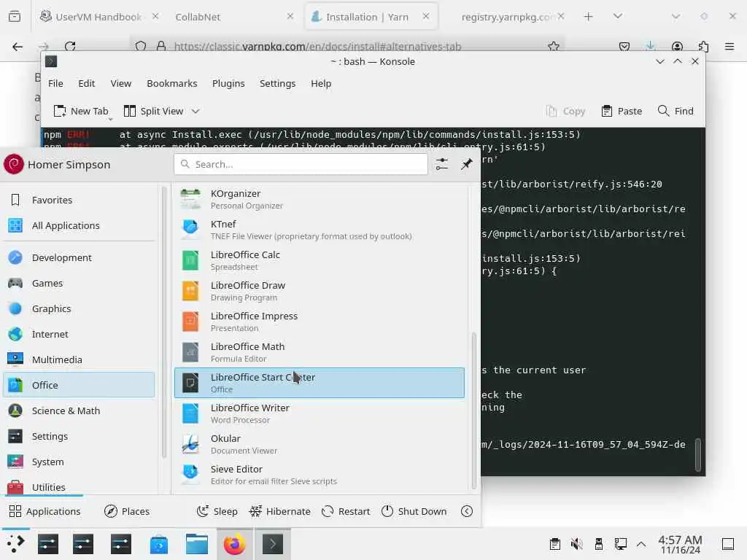
Task: Open the Internet category
Action: tap(79, 334)
